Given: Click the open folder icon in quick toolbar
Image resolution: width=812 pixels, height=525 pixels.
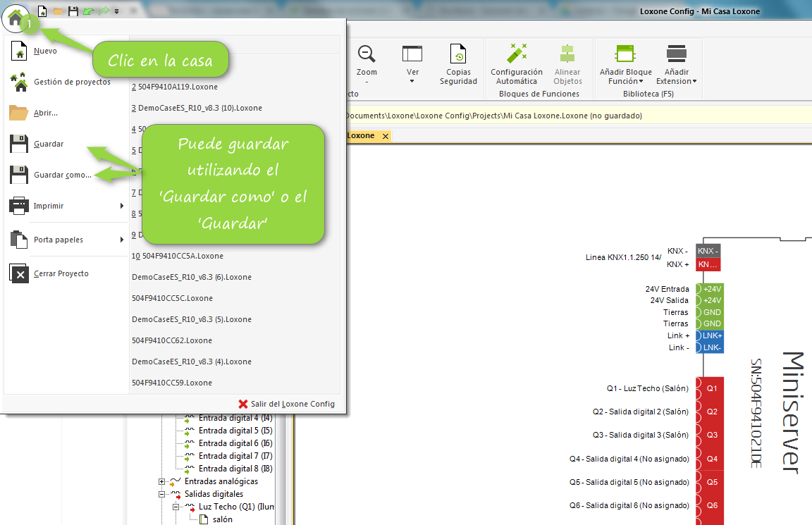Looking at the screenshot, I should tap(58, 11).
